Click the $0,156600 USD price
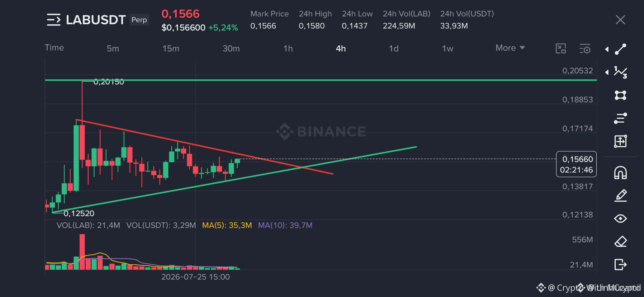The height and width of the screenshot is (297, 644). [183, 28]
